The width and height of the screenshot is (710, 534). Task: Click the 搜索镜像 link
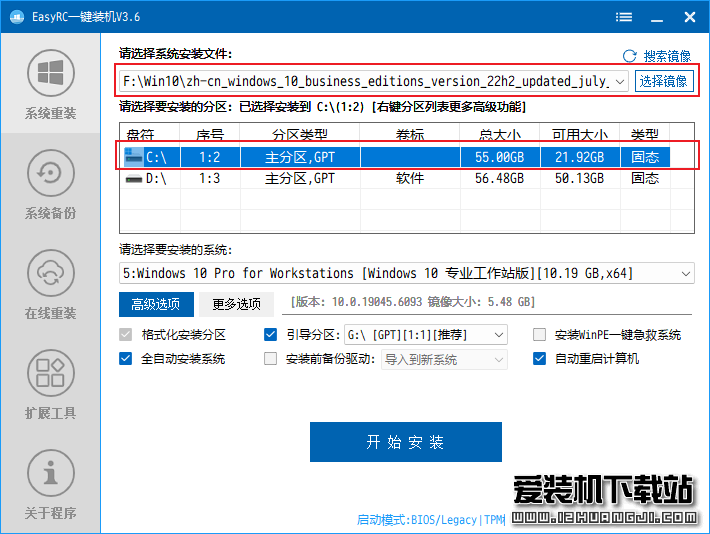click(x=667, y=56)
